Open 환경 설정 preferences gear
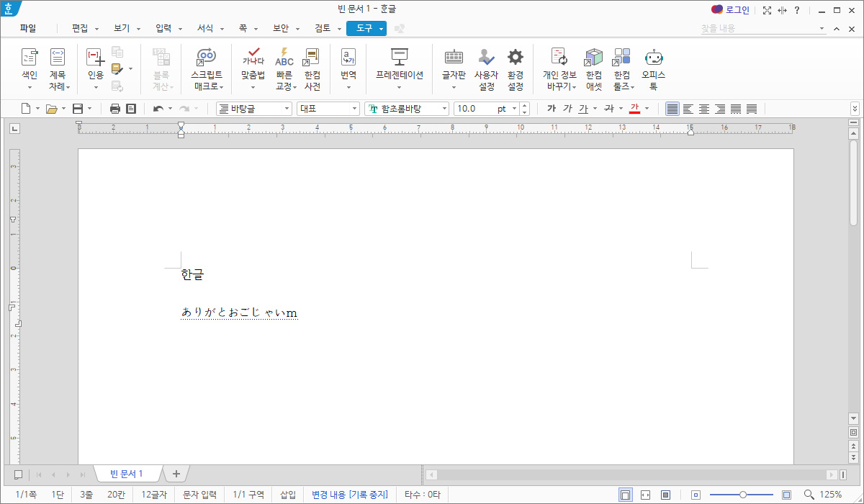This screenshot has height=504, width=864. point(515,57)
